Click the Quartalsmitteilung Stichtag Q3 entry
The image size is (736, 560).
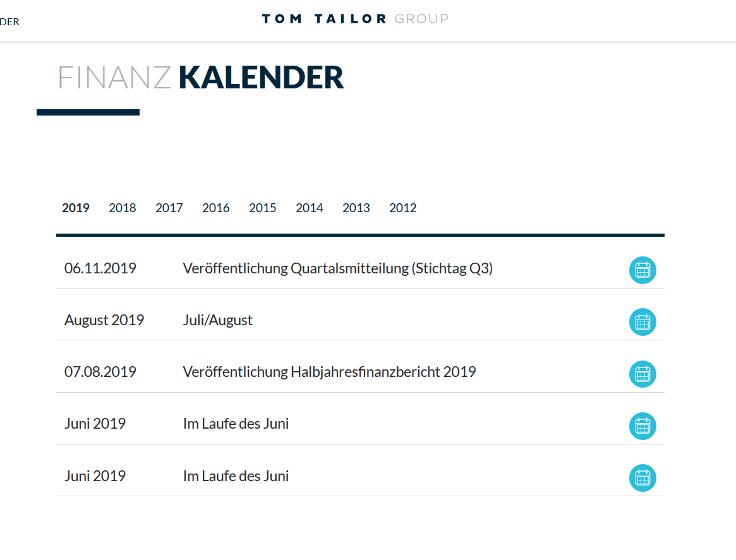(338, 268)
